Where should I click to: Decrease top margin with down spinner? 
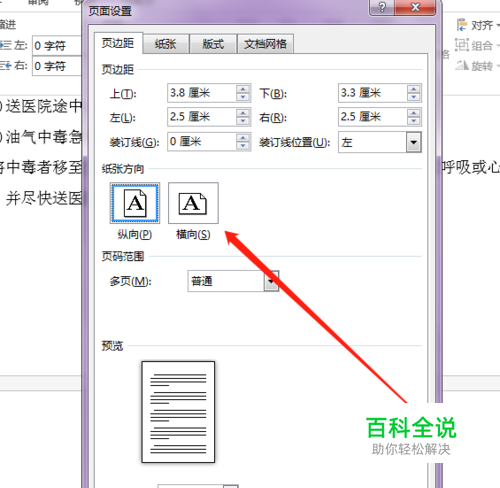pos(243,97)
